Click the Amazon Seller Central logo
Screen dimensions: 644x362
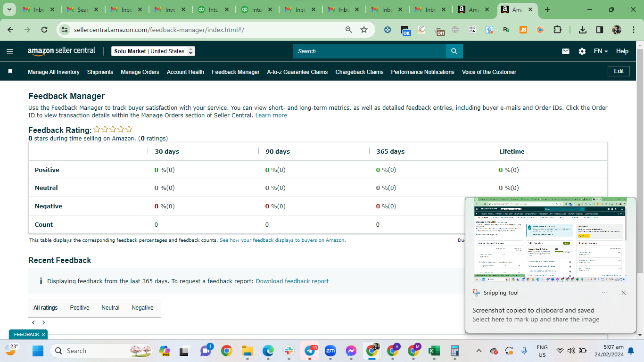click(61, 51)
